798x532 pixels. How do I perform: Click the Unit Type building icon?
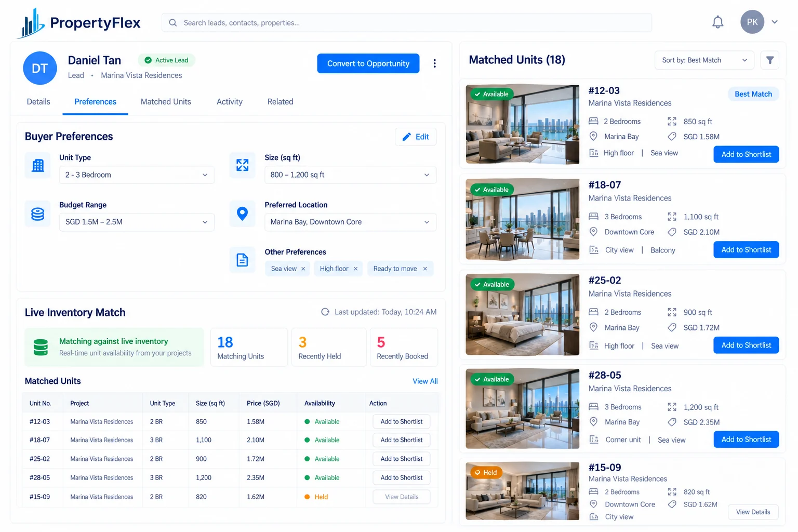tap(38, 166)
